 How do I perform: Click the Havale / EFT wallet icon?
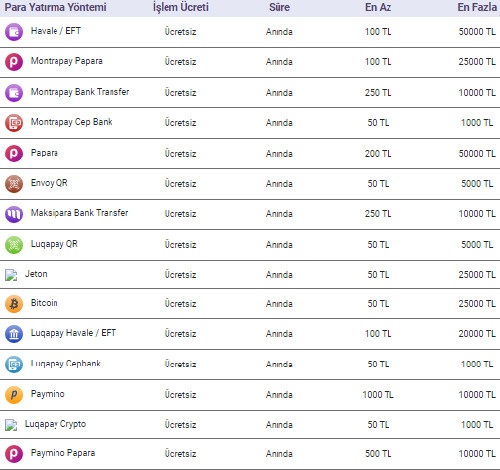[14, 32]
